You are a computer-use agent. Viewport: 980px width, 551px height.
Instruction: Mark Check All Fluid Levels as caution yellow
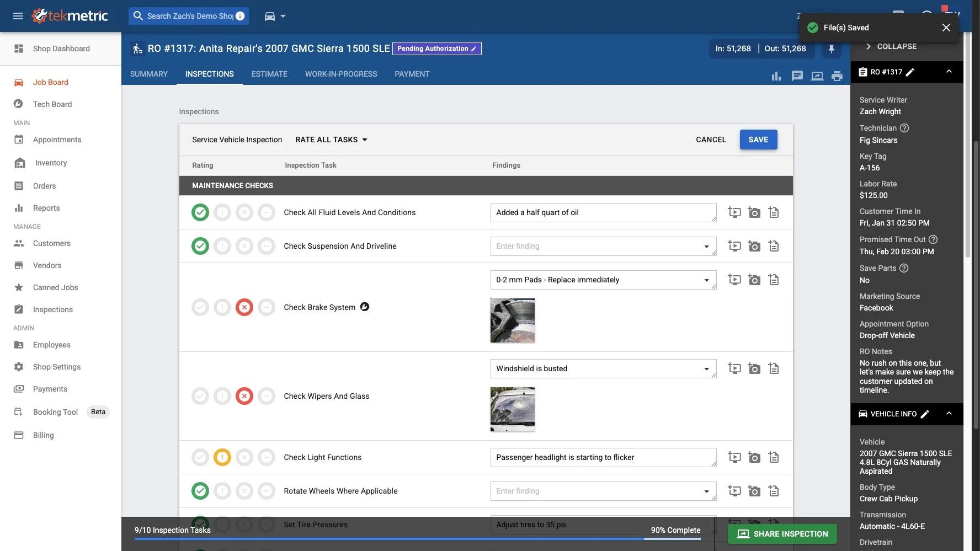tap(222, 212)
